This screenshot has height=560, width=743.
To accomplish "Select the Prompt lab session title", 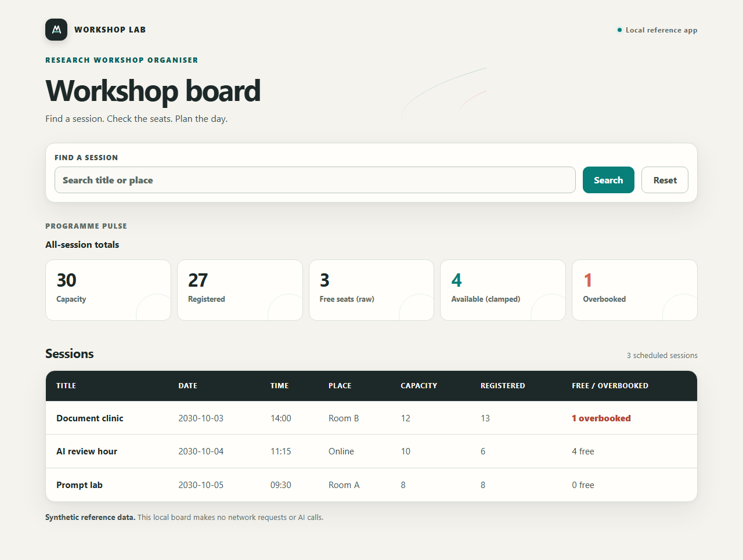I will [x=80, y=485].
